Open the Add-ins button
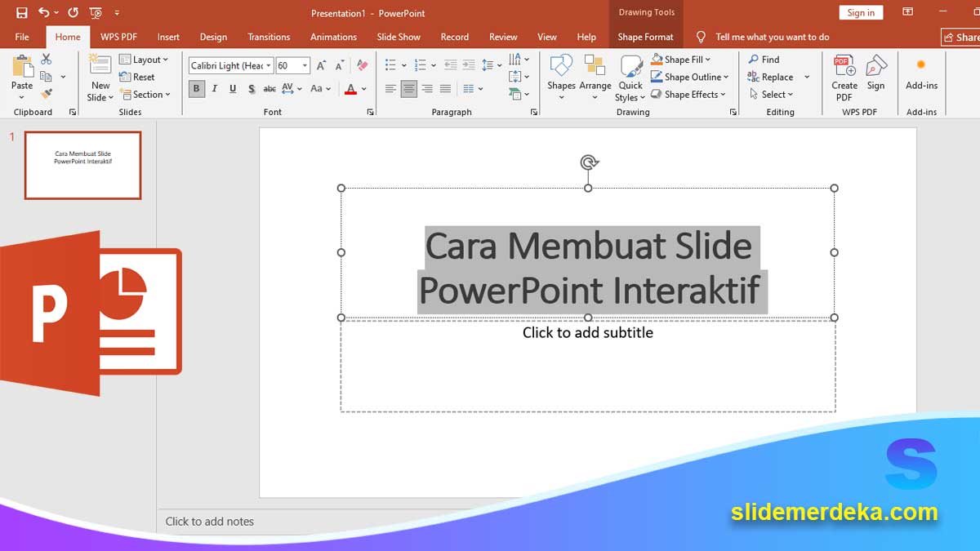Viewport: 980px width, 551px height. (921, 73)
